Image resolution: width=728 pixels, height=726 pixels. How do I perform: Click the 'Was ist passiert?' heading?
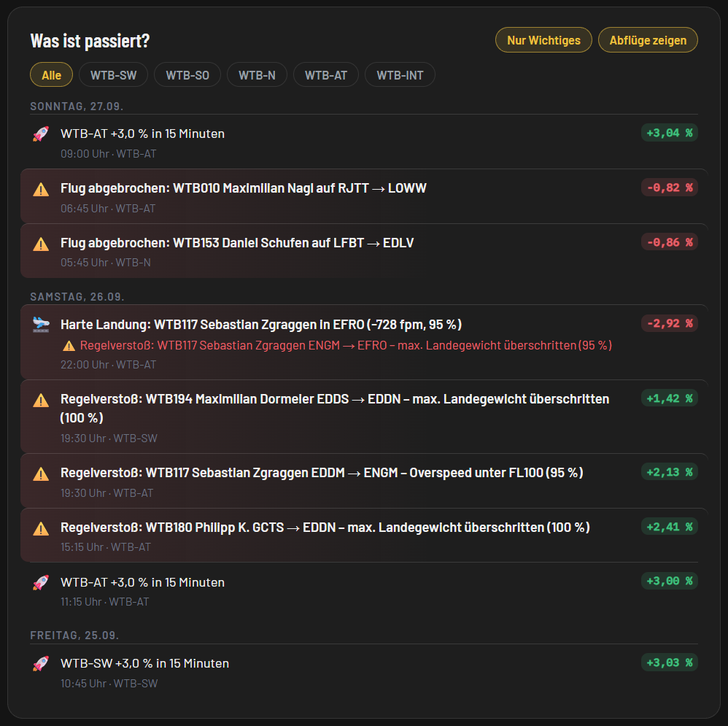90,41
